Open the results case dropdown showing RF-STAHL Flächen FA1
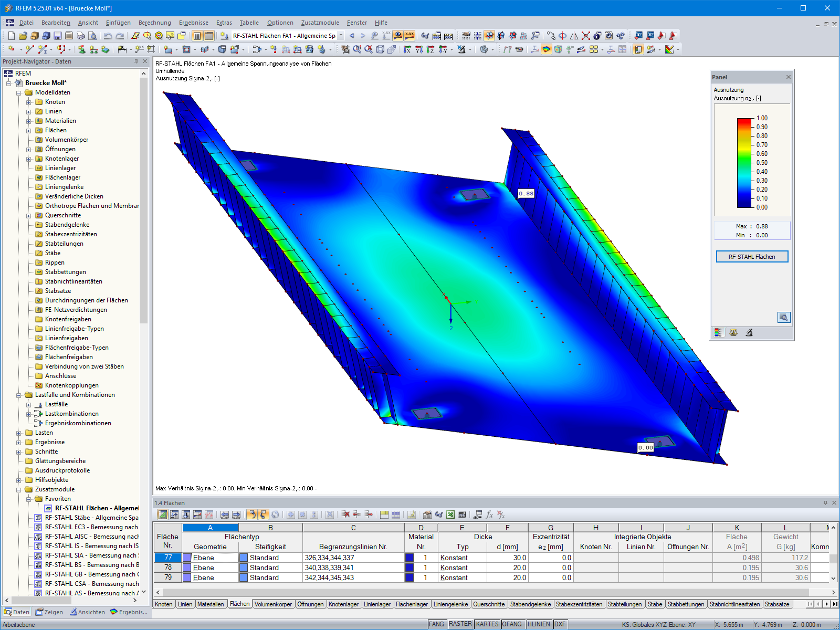The height and width of the screenshot is (630, 840). pos(341,35)
